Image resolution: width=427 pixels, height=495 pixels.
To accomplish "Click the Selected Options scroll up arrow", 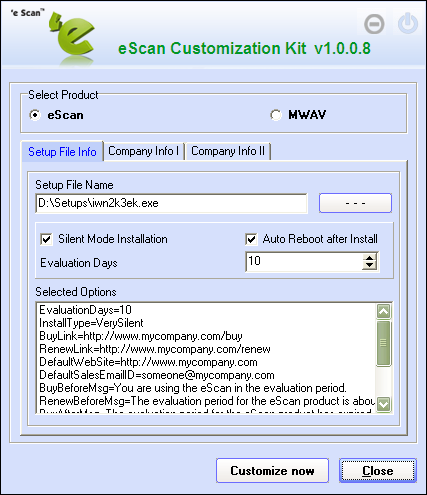I will pyautogui.click(x=383, y=312).
